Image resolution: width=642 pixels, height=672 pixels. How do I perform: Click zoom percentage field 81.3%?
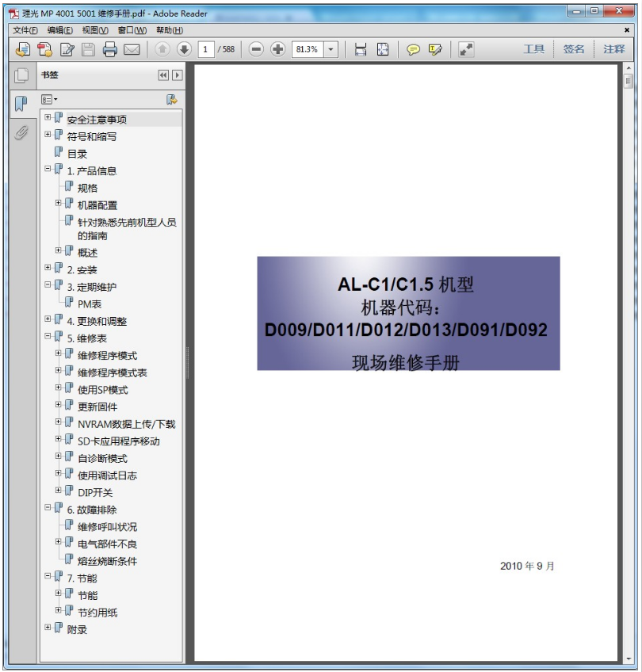(x=308, y=49)
